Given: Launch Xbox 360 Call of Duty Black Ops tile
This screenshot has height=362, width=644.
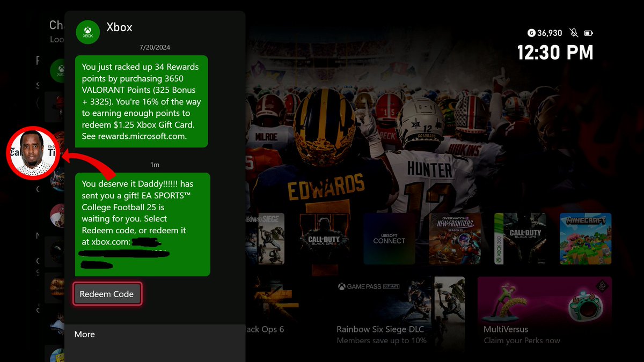Looking at the screenshot, I should click(520, 239).
